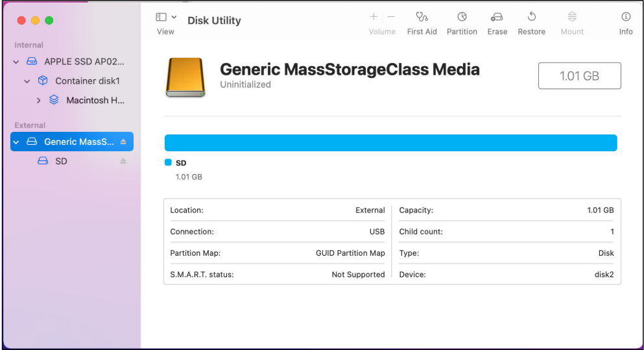Minimize window with the yellow button
This screenshot has height=350, width=644.
(x=35, y=21)
